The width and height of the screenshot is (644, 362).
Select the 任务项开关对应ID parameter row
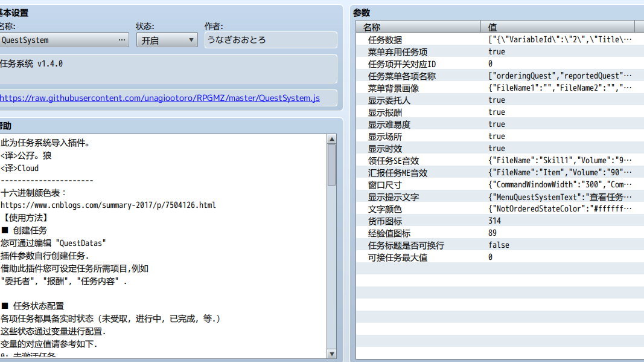pyautogui.click(x=500, y=64)
